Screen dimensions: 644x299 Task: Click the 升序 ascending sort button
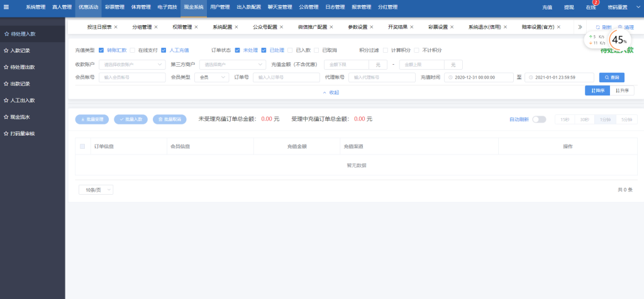pos(621,90)
